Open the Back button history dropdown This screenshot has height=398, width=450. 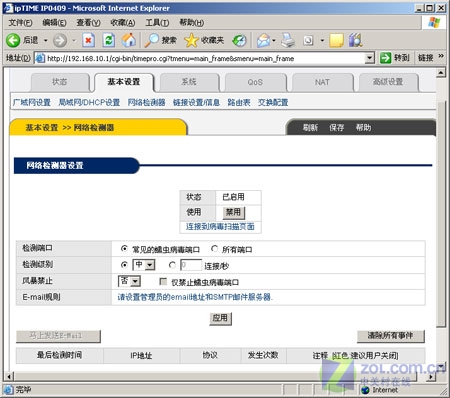[x=46, y=41]
